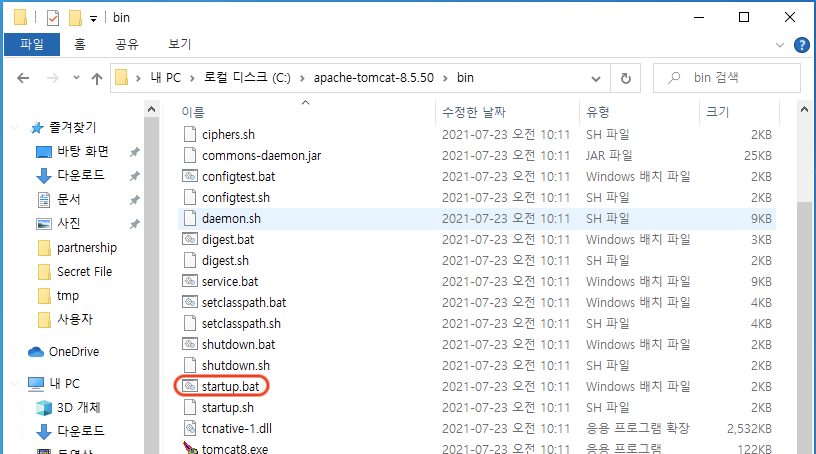Click the daemon.sh file icon
The height and width of the screenshot is (454, 816).
(x=190, y=218)
